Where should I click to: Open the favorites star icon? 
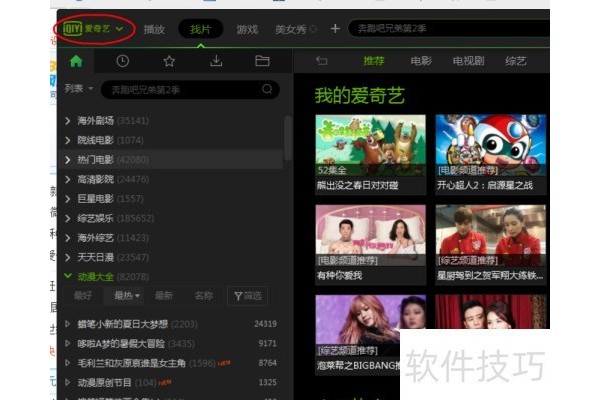click(x=169, y=61)
